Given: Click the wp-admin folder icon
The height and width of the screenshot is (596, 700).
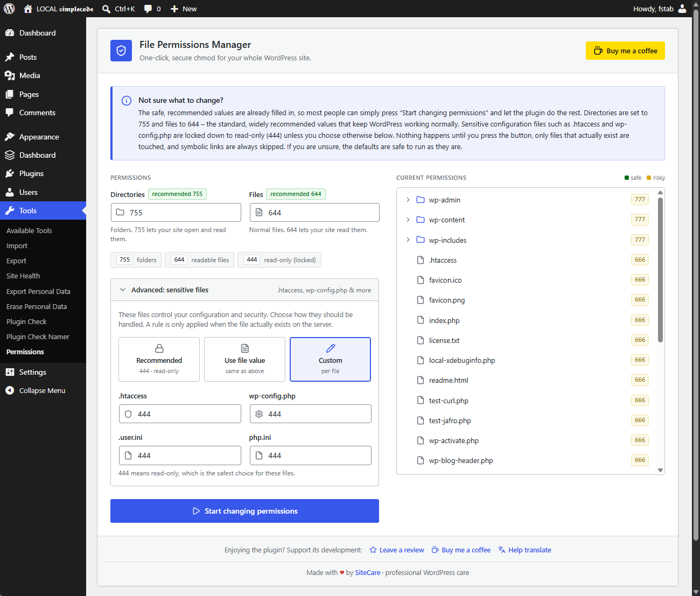Looking at the screenshot, I should click(x=421, y=200).
